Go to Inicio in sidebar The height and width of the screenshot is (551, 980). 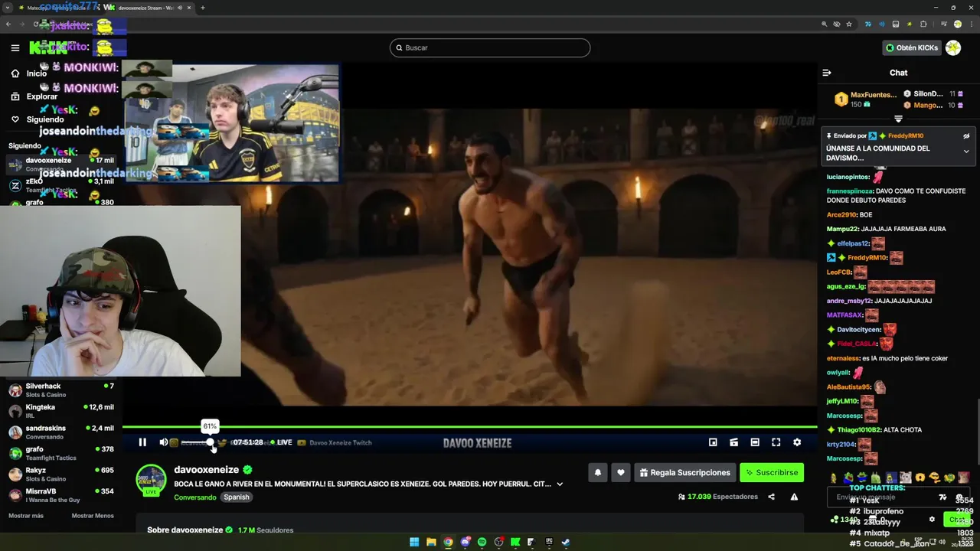coord(29,73)
